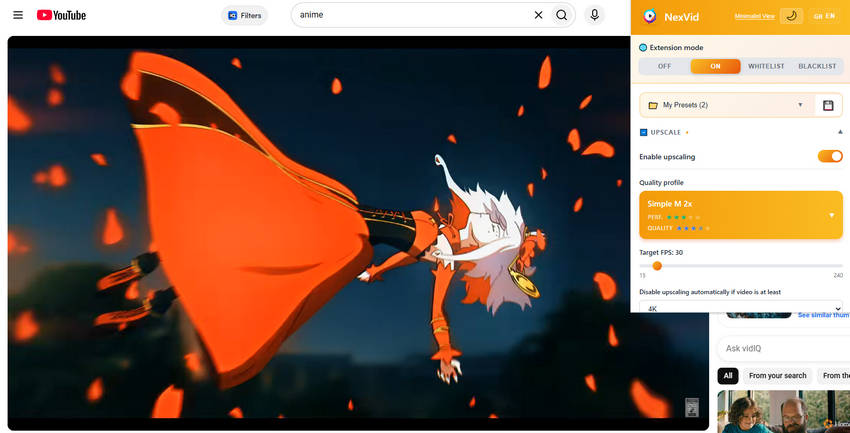The height and width of the screenshot is (433, 850).
Task: Click the NexVid logo icon
Action: tap(649, 17)
